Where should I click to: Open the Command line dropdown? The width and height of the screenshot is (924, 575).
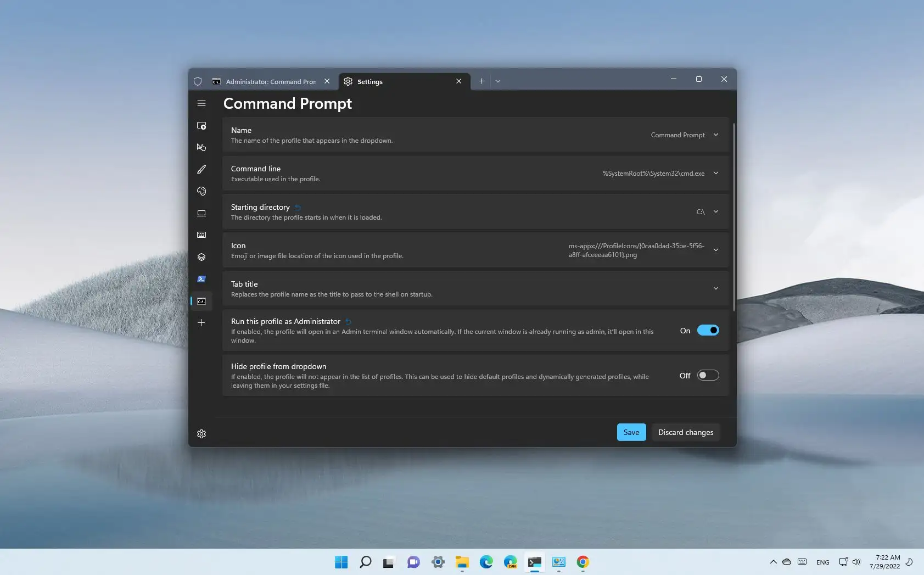pyautogui.click(x=716, y=173)
